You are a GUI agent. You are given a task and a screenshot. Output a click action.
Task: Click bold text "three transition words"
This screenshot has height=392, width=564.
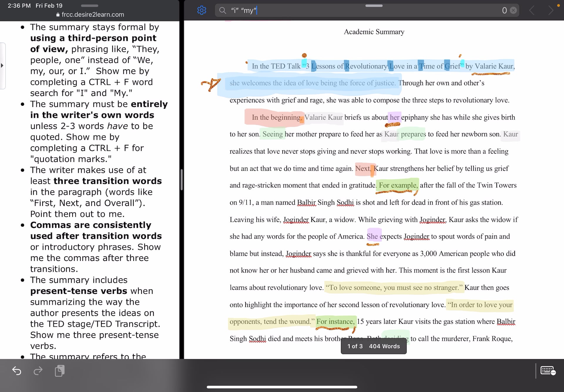(x=108, y=181)
